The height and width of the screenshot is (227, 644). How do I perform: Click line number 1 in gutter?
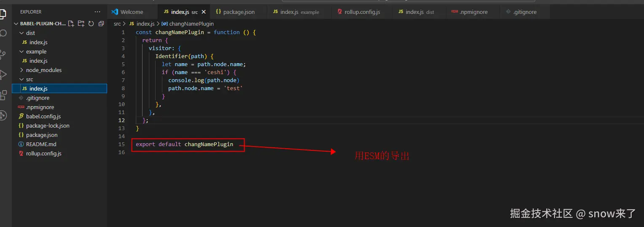tap(123, 32)
